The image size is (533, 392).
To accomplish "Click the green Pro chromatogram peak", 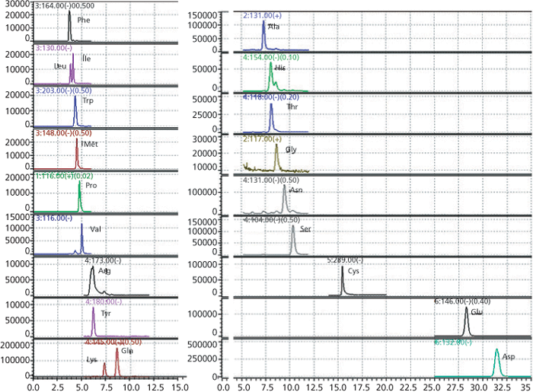I will point(79,196).
